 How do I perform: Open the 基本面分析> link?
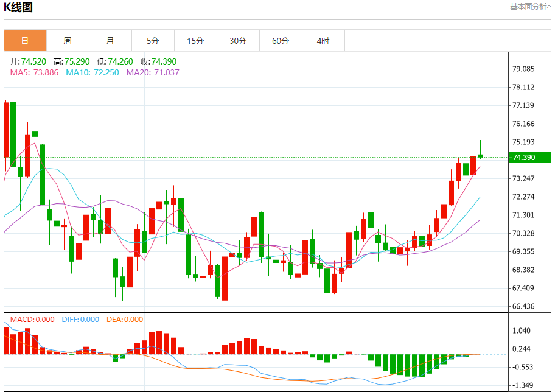tap(530, 6)
